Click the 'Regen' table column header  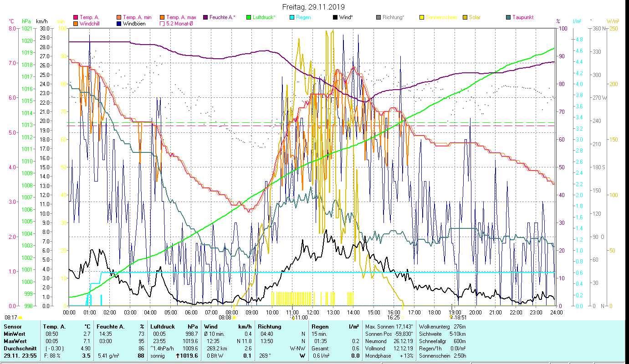[x=320, y=327]
